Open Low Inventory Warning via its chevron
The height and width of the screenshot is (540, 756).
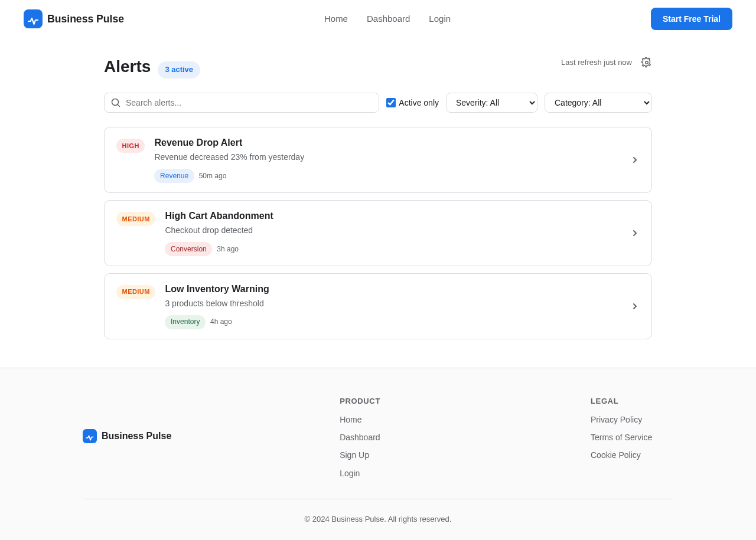635,306
